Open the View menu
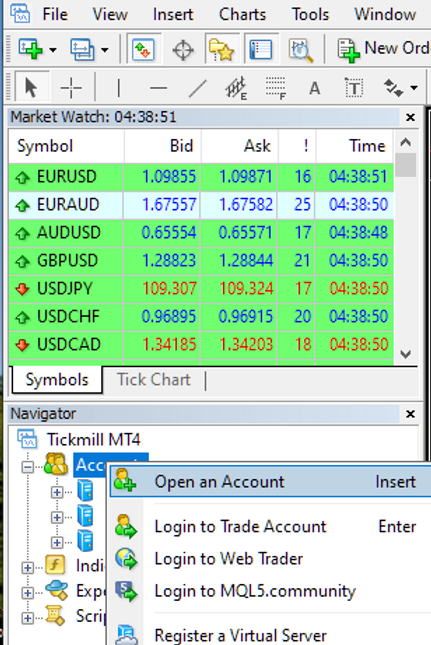 110,14
